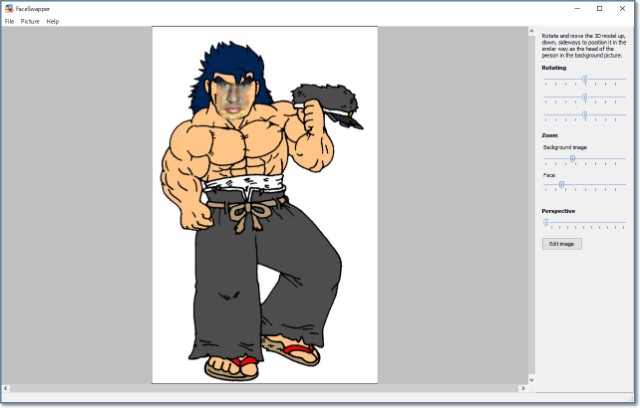Click the swapped face on the character

233,100
